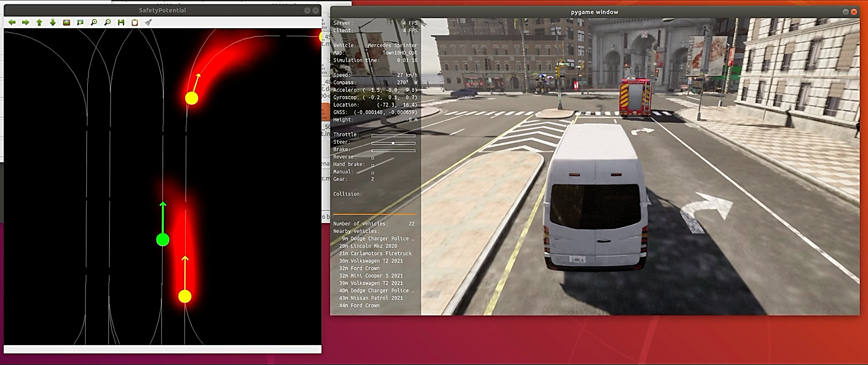Minimize the SafetyPotential window

[x=307, y=10]
